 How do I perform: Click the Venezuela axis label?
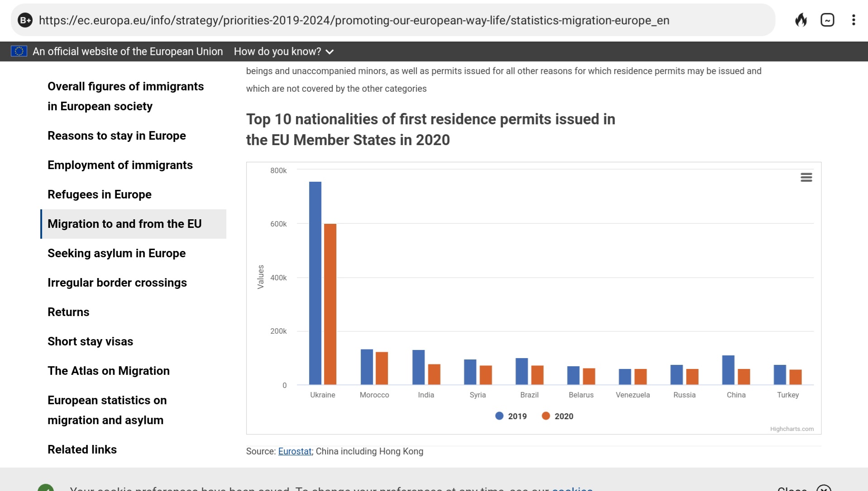(633, 395)
